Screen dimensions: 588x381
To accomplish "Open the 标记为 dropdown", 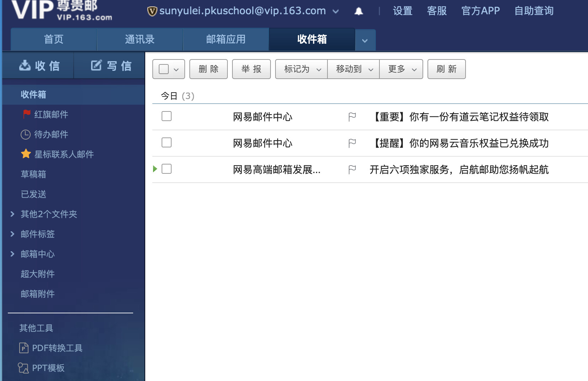I will pos(301,69).
